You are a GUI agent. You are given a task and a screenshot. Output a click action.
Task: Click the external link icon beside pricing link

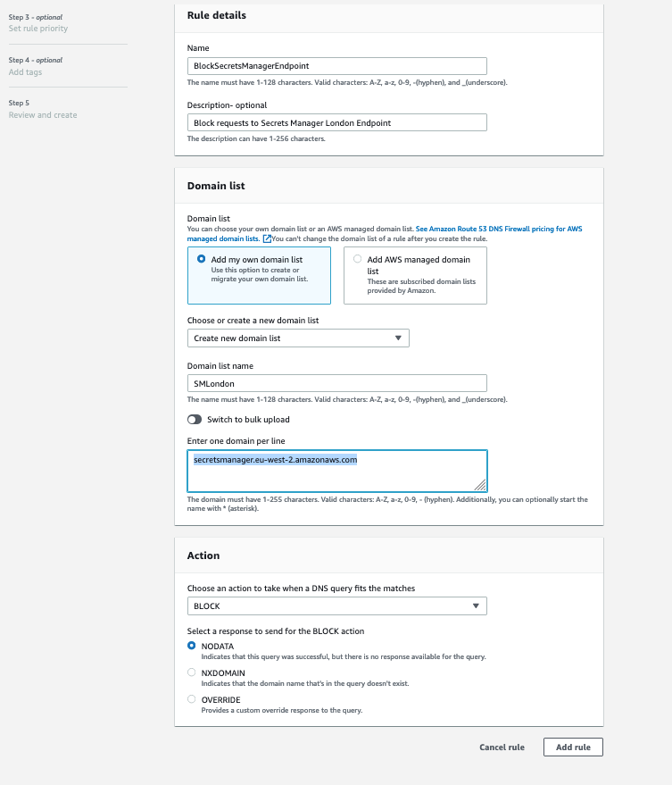click(x=266, y=238)
